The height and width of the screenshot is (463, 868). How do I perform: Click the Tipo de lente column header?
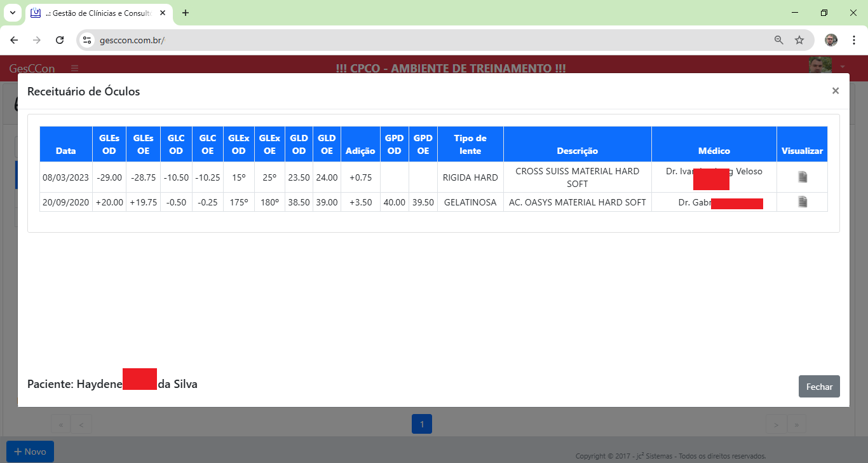pyautogui.click(x=470, y=144)
